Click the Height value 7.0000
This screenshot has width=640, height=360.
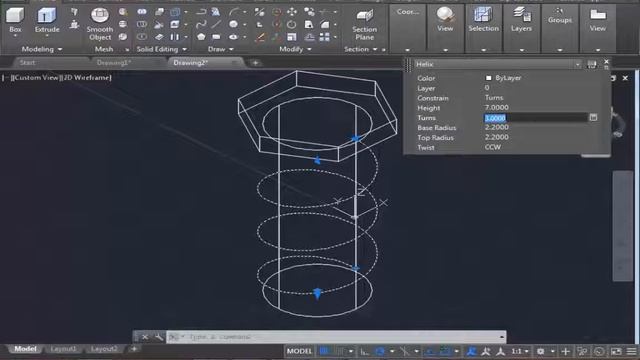497,107
